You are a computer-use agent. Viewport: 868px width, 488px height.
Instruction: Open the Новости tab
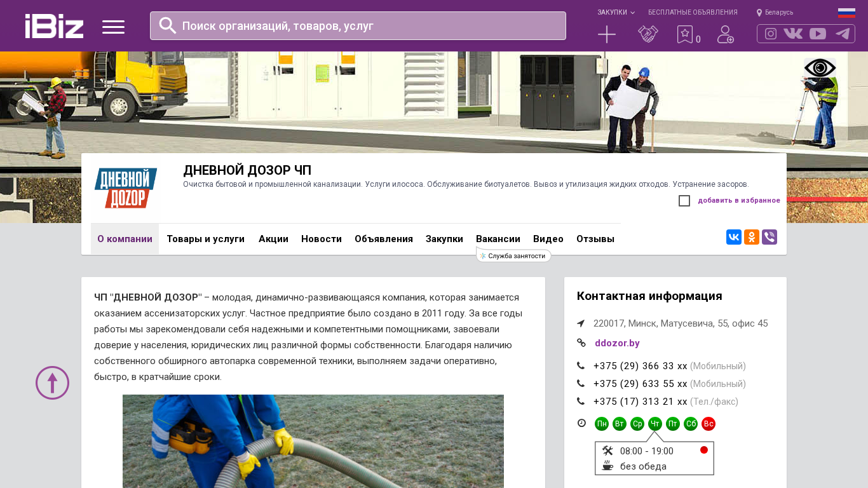[x=322, y=239]
